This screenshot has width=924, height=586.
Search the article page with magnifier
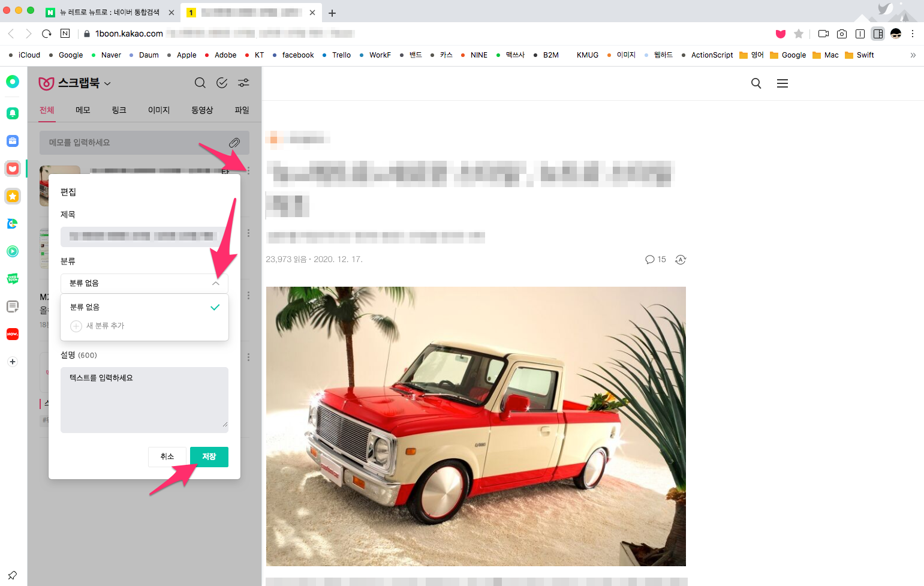click(756, 83)
